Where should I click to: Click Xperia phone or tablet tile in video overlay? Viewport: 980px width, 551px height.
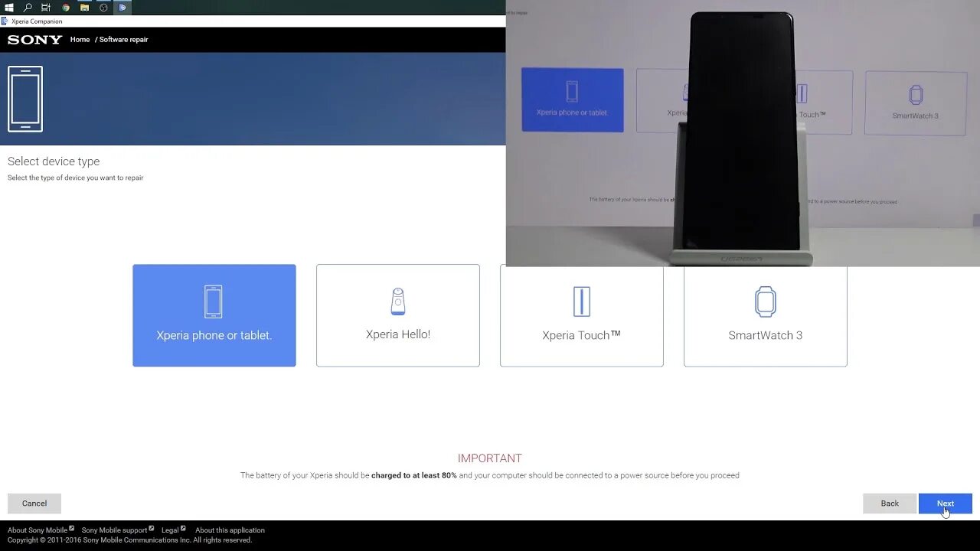[x=573, y=99]
